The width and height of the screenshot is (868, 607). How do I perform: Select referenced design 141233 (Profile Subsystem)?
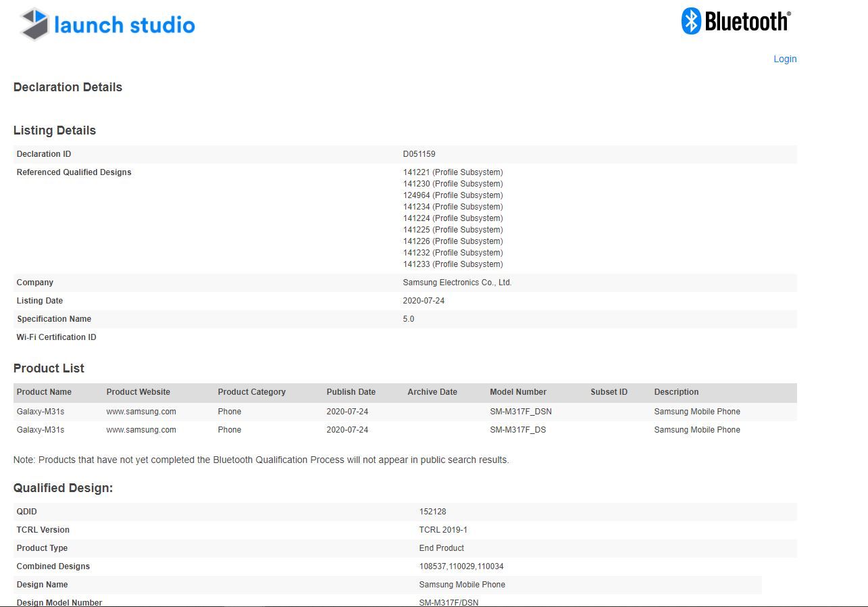tap(453, 264)
